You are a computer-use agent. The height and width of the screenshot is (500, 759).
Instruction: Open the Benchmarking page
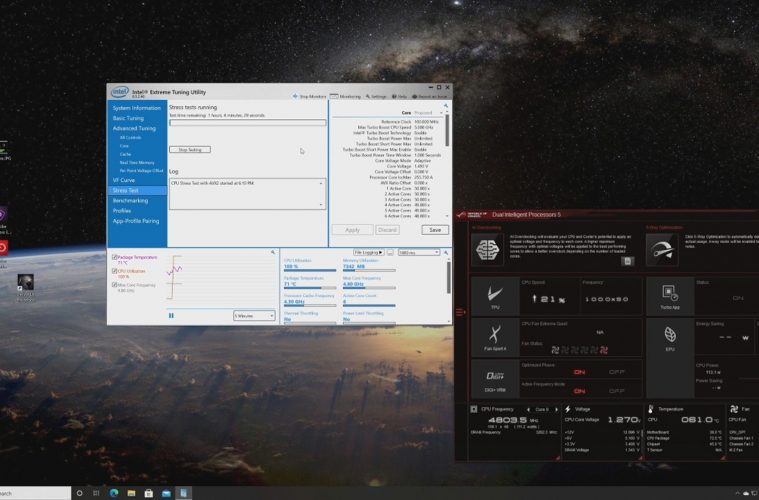[130, 200]
